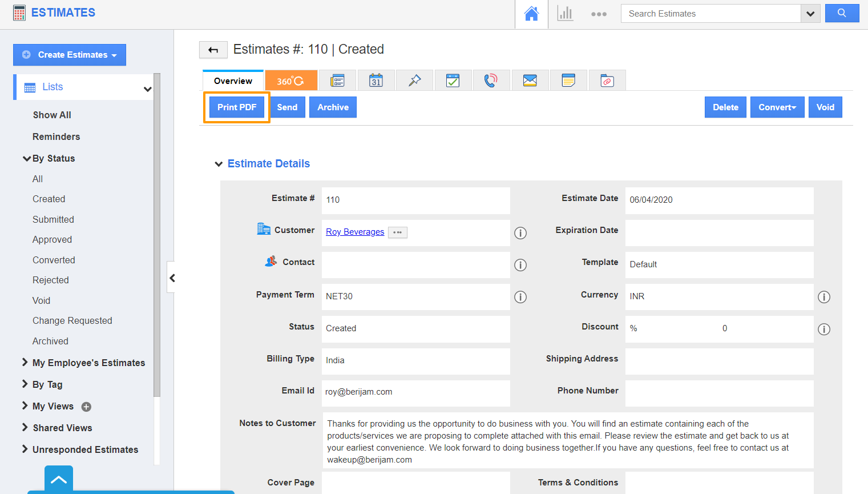Viewport: 868px width, 494px height.
Task: Add a new view with plus icon
Action: pyautogui.click(x=86, y=407)
